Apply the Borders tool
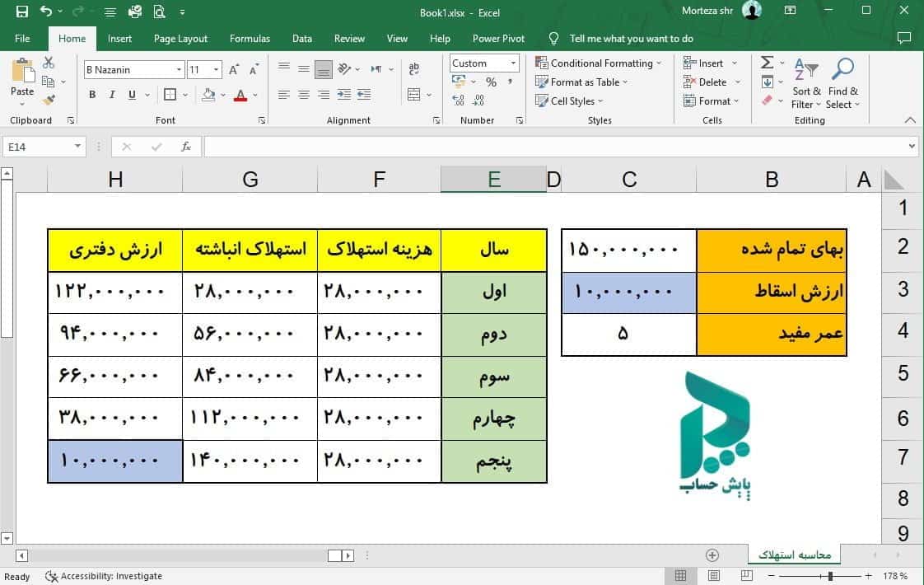The height and width of the screenshot is (585, 924). click(x=170, y=95)
